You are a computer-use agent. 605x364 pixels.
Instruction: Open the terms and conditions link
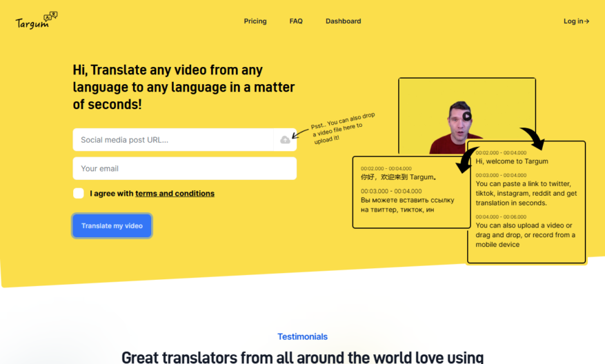pyautogui.click(x=175, y=194)
